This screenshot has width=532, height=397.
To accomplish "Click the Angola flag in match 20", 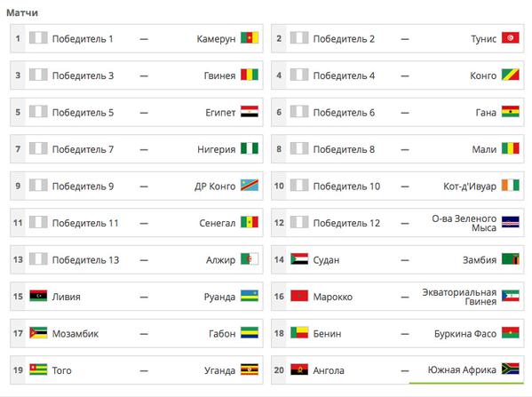I will 299,369.
